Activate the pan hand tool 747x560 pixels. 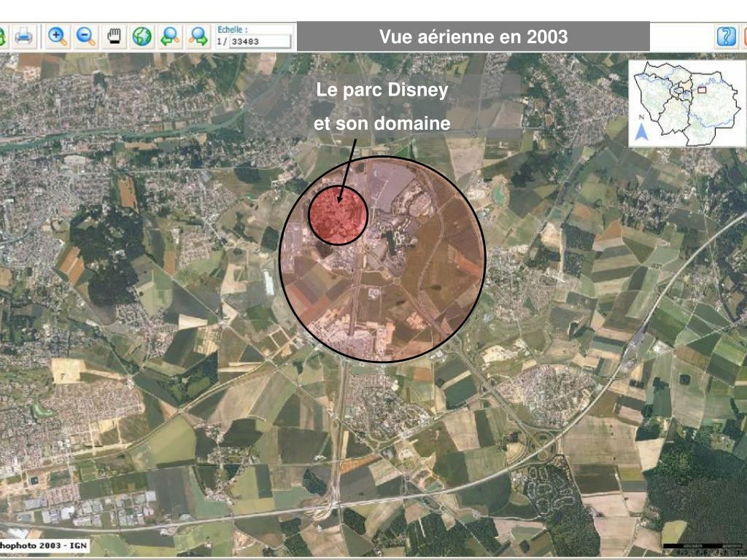[x=114, y=36]
